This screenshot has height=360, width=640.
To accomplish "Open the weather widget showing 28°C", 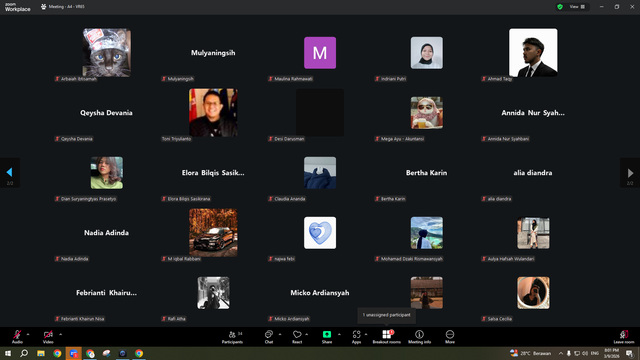I will pos(531,353).
